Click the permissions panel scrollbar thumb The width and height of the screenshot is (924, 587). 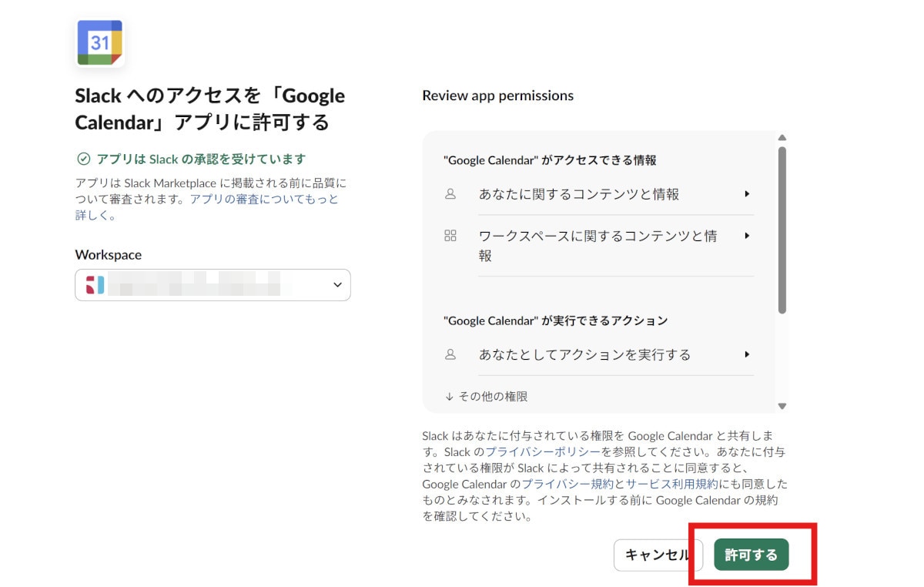[782, 230]
